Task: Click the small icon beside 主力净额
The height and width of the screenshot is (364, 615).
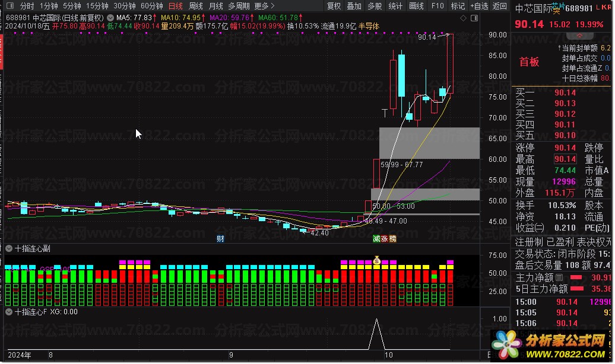Action: click(x=559, y=277)
